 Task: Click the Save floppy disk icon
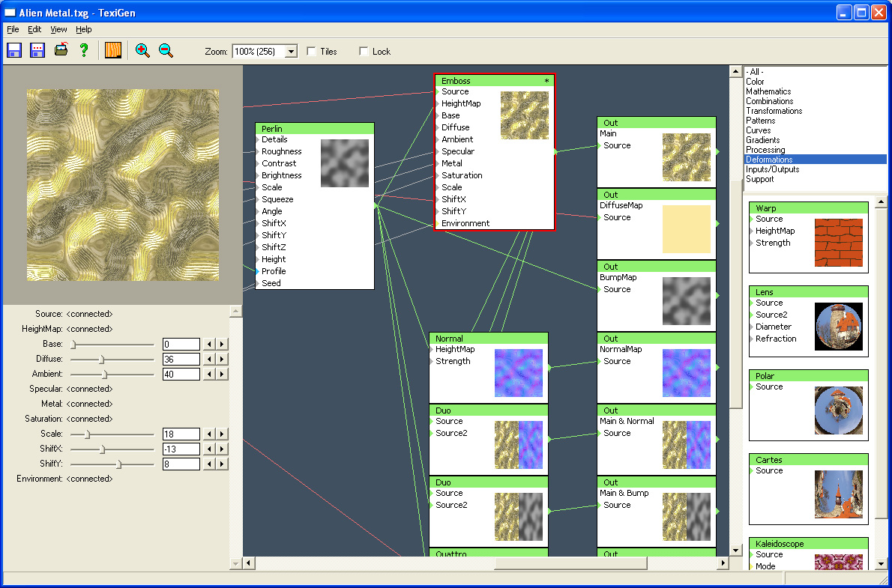click(14, 51)
